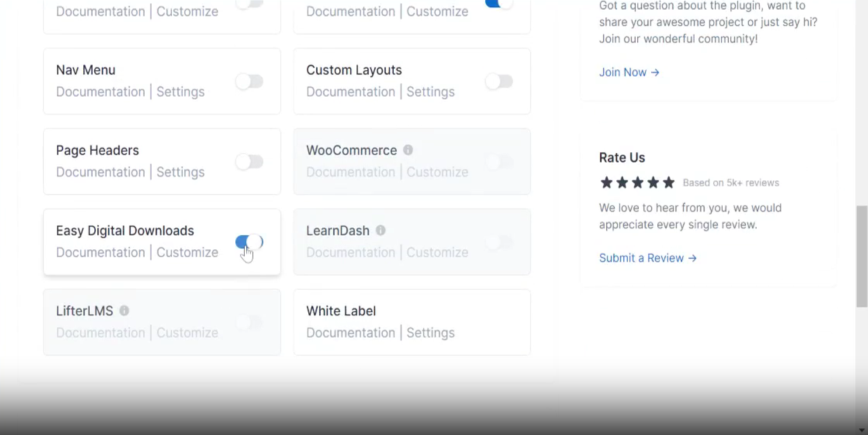This screenshot has height=435, width=868.
Task: Open Nav Menu Documentation link
Action: pyautogui.click(x=100, y=92)
